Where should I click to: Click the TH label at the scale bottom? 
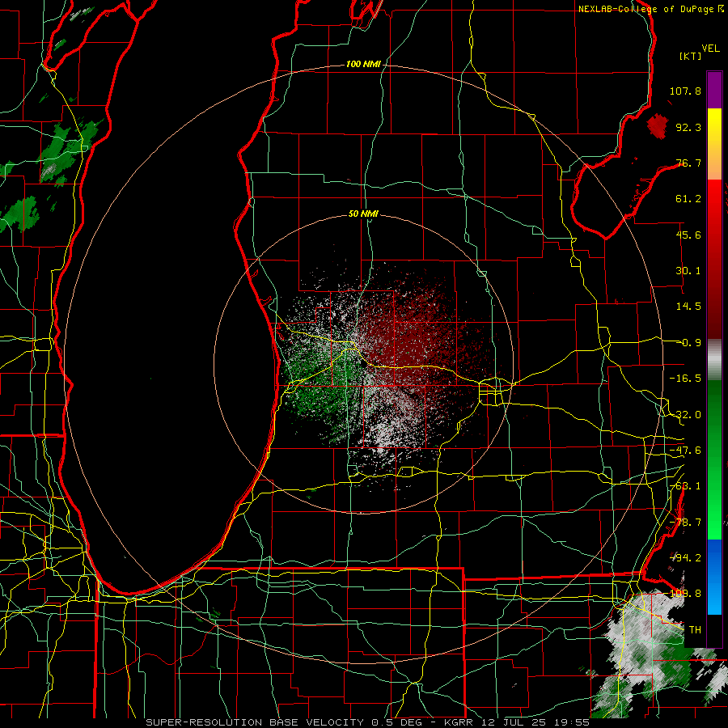tap(695, 629)
